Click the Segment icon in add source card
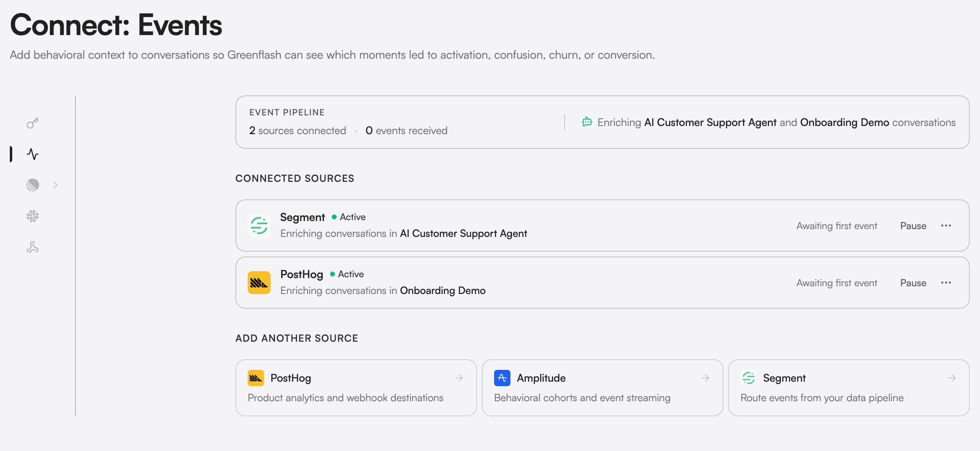 (749, 378)
